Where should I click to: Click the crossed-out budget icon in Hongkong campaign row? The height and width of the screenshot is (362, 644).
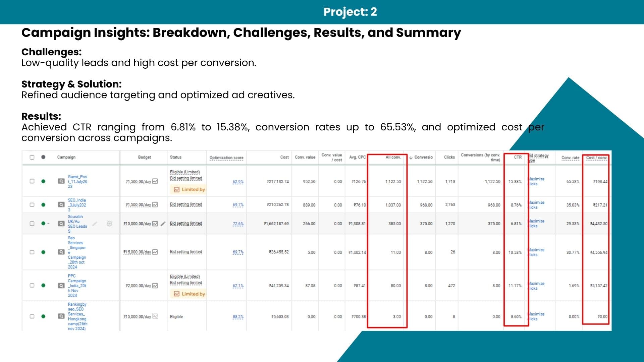pos(155,316)
